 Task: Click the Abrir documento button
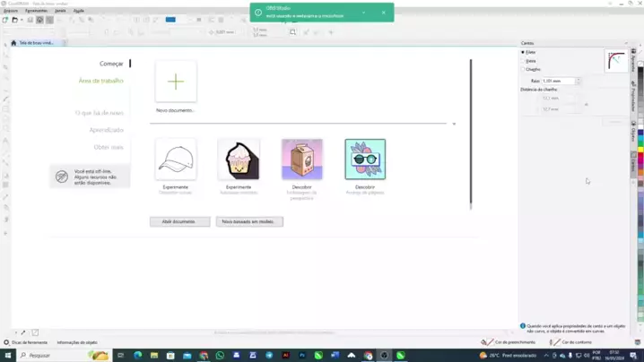coord(180,221)
